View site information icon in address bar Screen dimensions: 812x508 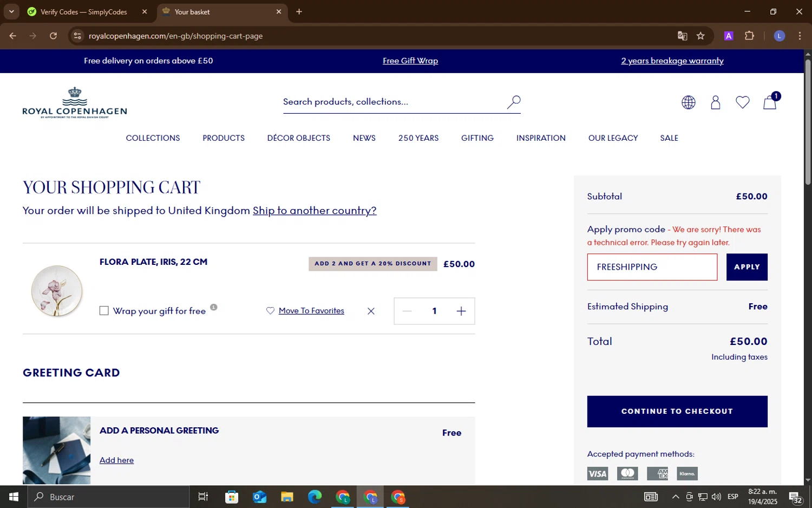77,36
